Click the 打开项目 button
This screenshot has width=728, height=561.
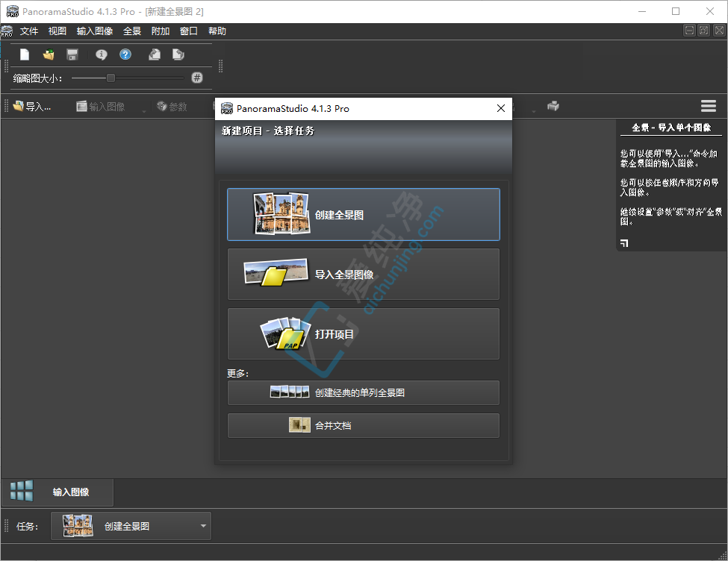click(363, 334)
